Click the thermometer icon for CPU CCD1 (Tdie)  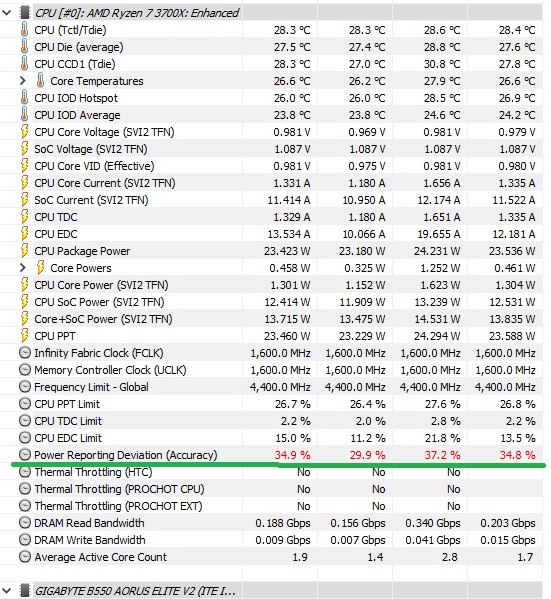coord(24,64)
